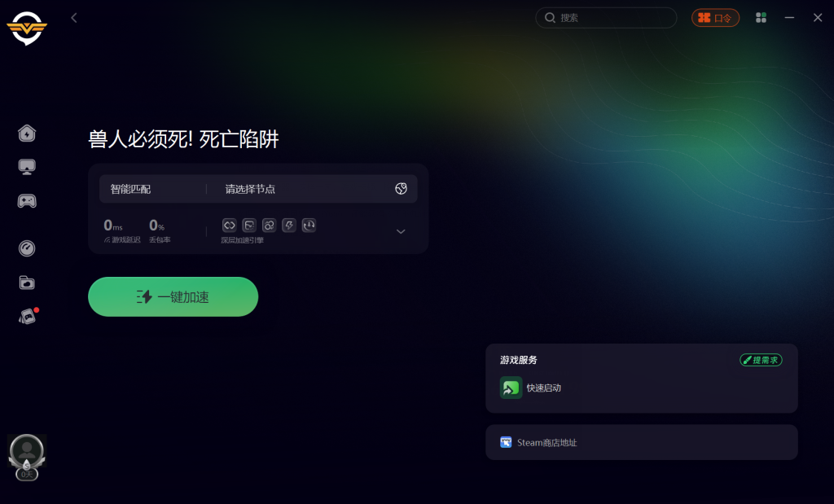Screen dimensions: 834x504
Task: Click the 提需求 feedback tag
Action: (761, 360)
